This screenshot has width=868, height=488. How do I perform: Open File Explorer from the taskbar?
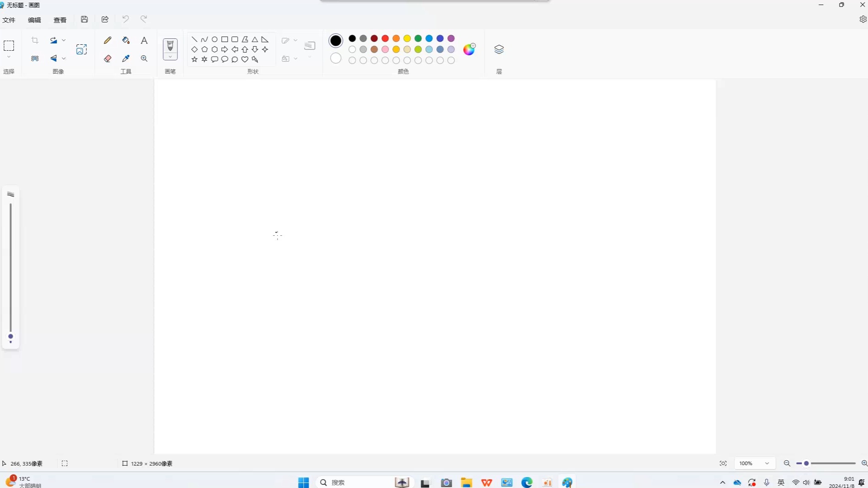(466, 483)
